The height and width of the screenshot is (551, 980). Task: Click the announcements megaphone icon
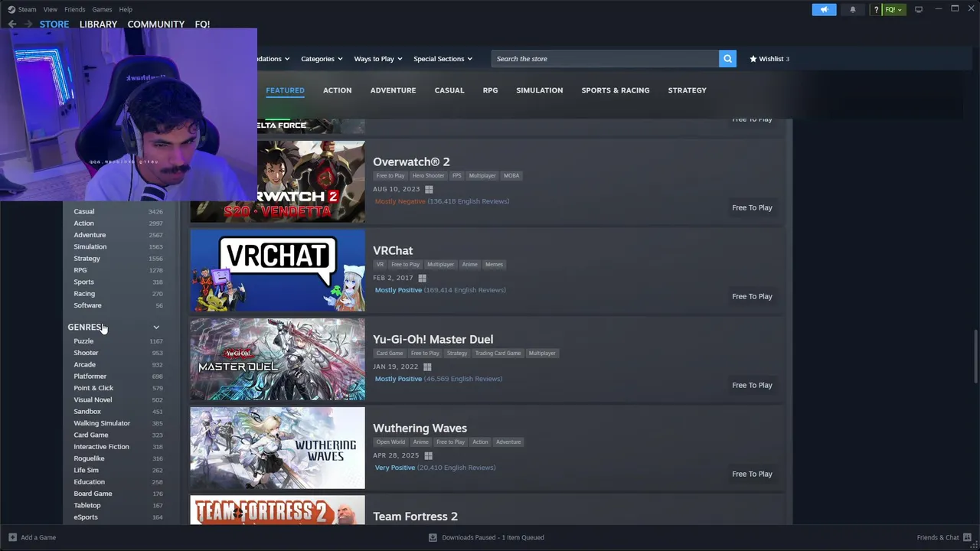[x=824, y=9]
